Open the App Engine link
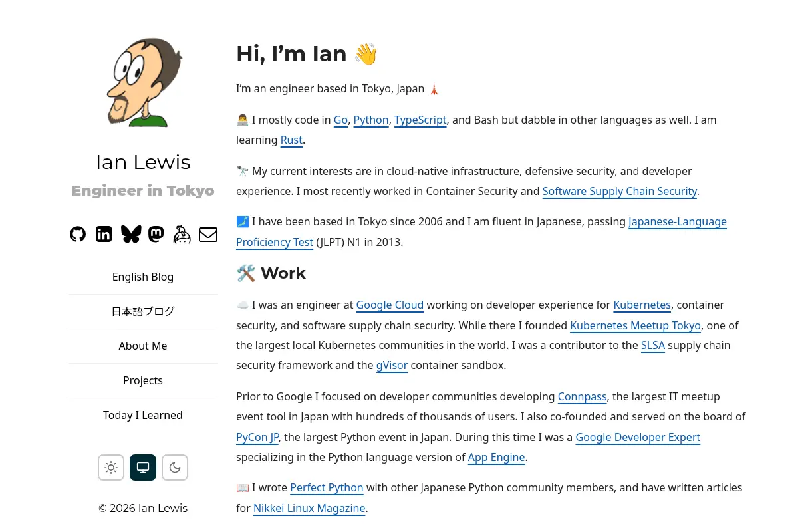Viewport: 798px width, 532px height. (497, 458)
